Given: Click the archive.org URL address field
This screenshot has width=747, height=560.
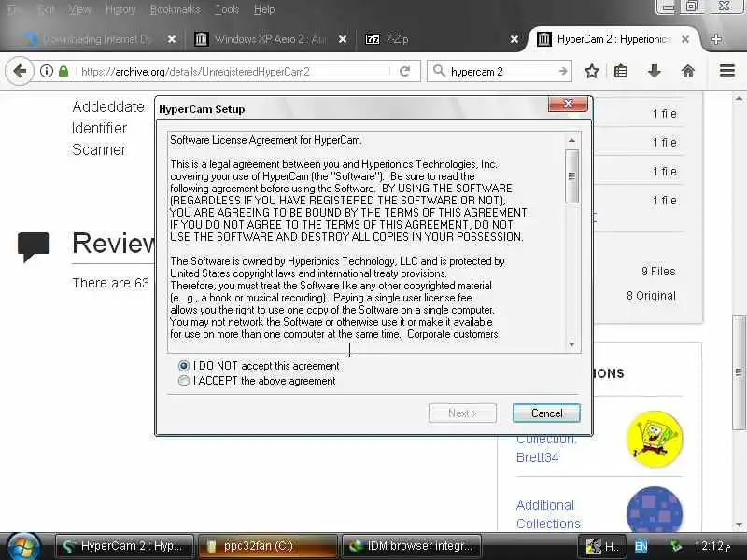Looking at the screenshot, I should coord(233,72).
